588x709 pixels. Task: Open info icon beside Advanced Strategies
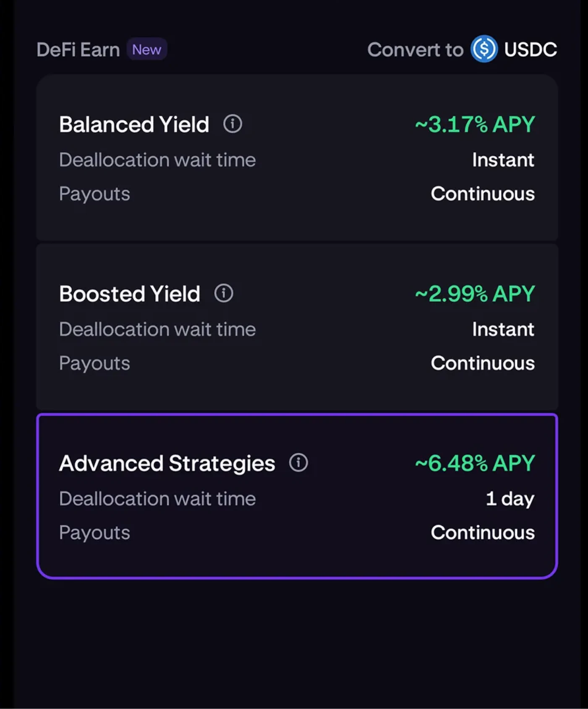(x=298, y=462)
